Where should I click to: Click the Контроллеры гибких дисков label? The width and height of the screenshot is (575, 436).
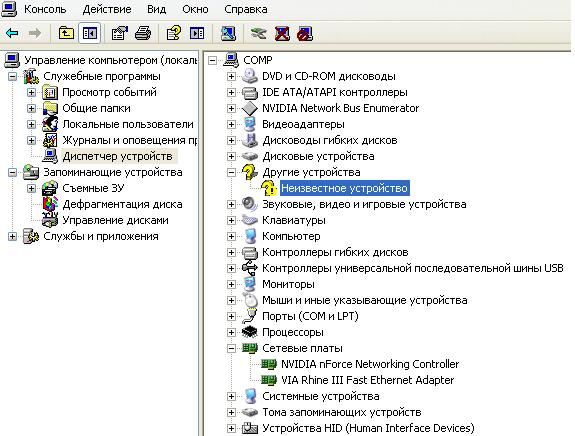(x=335, y=252)
